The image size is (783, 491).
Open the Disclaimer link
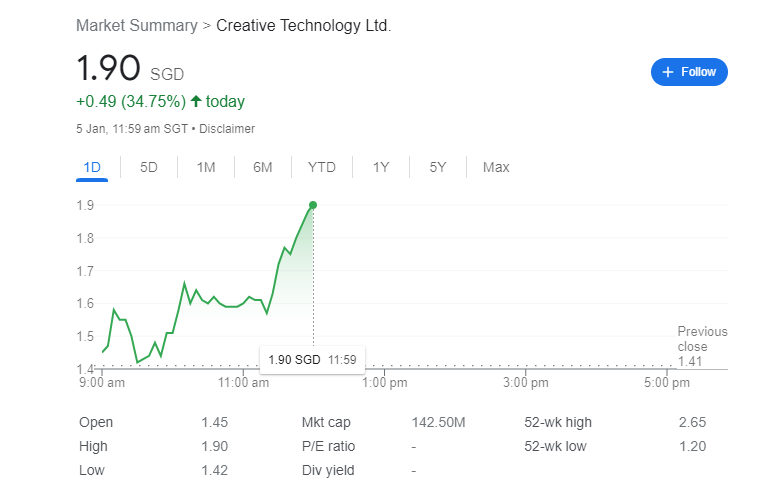(227, 129)
